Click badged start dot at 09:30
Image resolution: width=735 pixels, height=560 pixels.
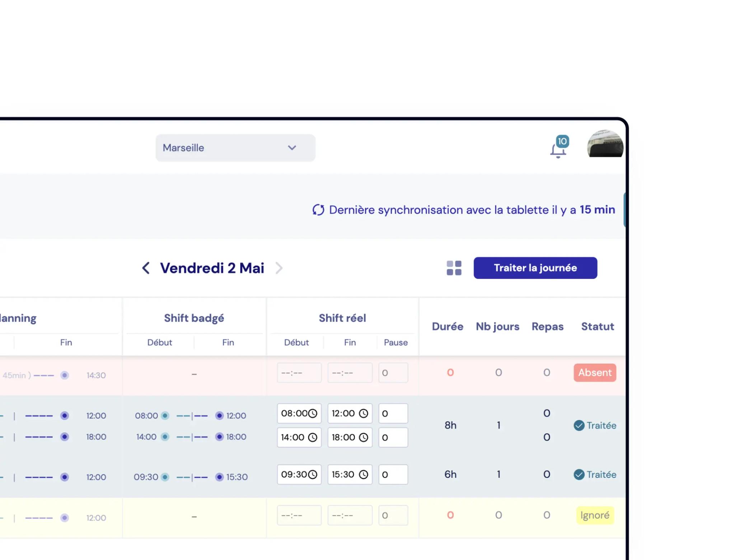click(165, 477)
